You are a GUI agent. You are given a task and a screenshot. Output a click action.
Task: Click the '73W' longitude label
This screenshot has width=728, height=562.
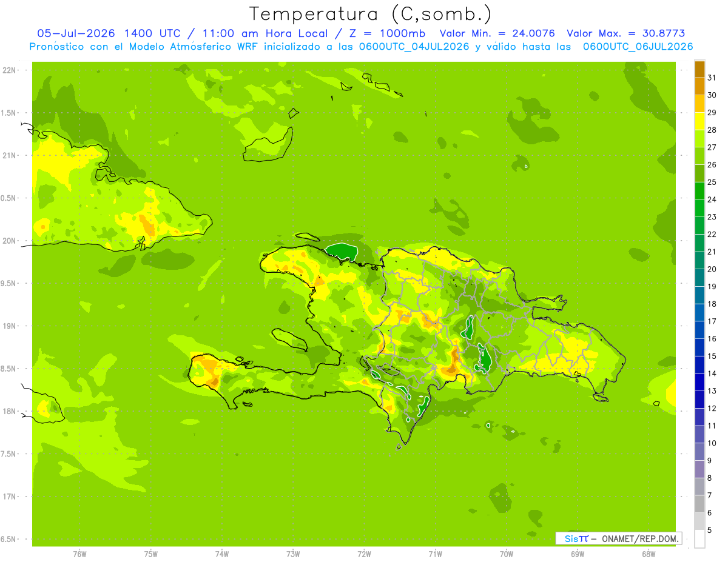click(x=293, y=554)
